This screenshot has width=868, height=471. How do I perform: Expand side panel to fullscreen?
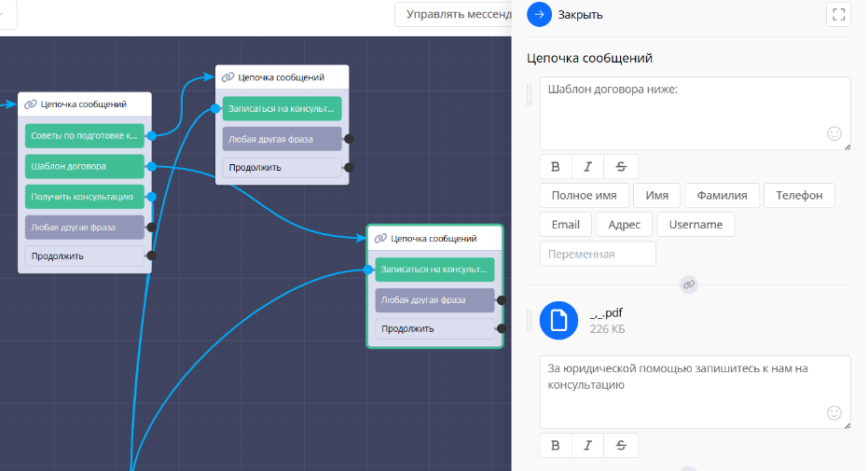click(838, 14)
